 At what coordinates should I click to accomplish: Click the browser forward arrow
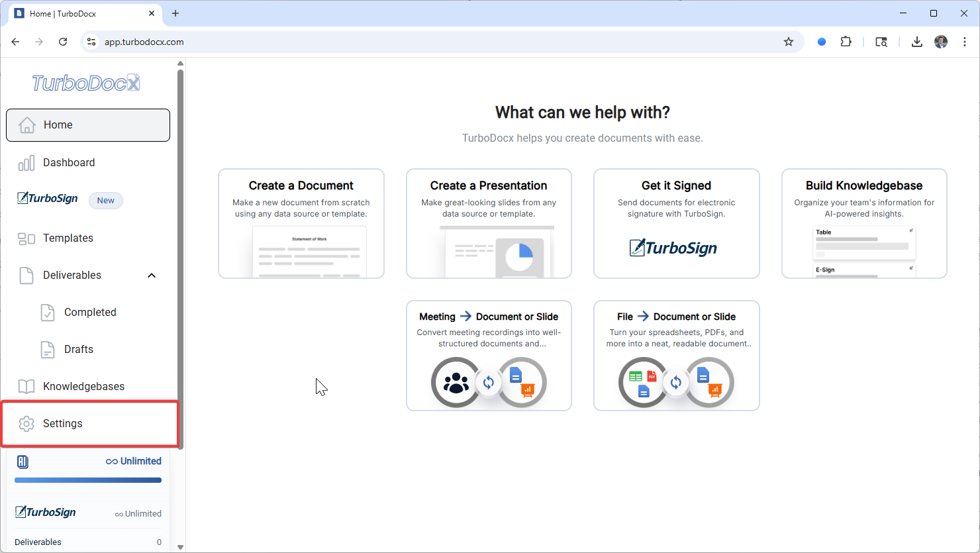point(39,42)
